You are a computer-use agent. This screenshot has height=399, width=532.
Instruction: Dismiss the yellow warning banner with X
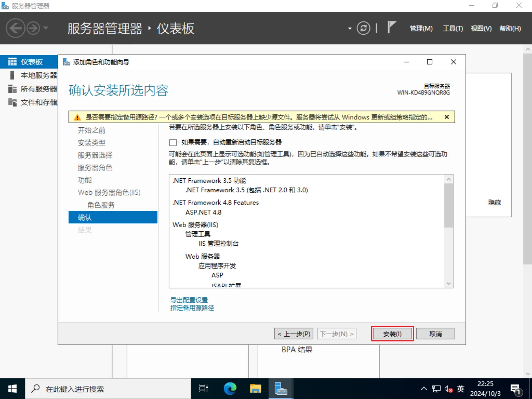click(x=447, y=117)
